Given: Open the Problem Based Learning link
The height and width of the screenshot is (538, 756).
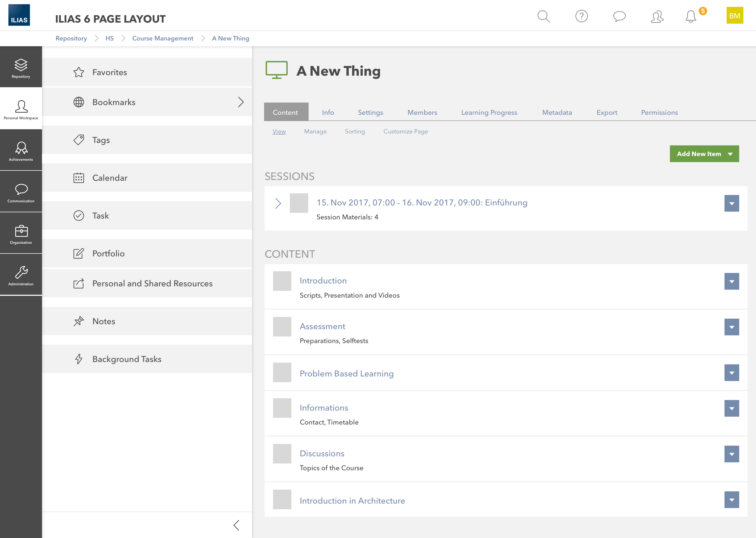Looking at the screenshot, I should pos(346,373).
